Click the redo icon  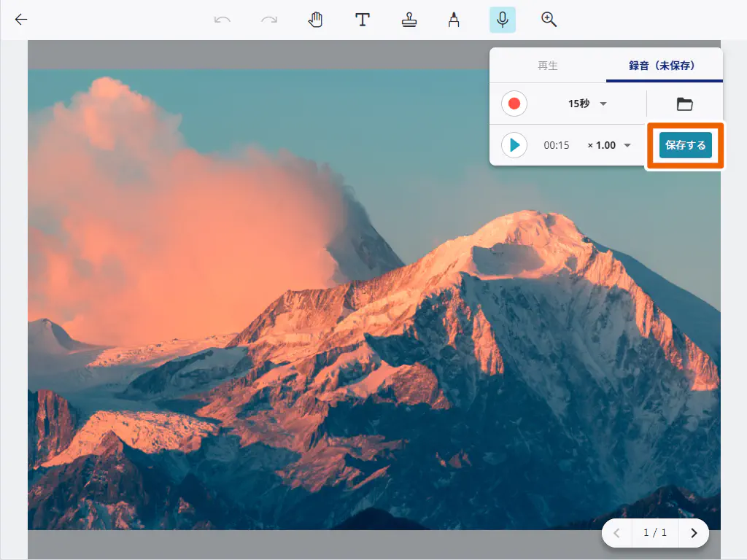[x=269, y=20]
